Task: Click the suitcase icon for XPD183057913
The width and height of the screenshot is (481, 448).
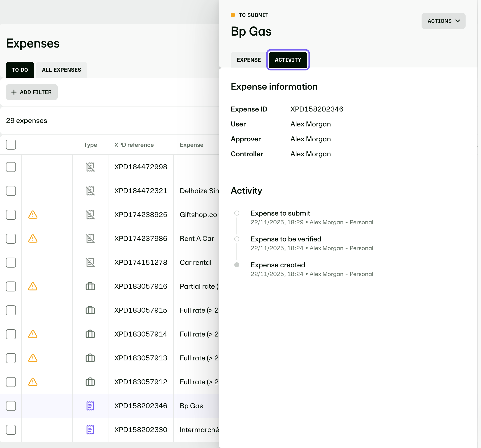Action: tap(90, 358)
